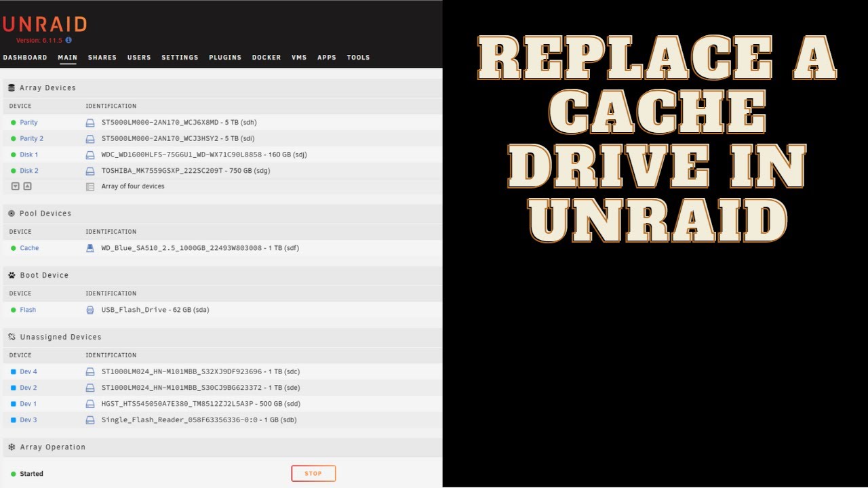
Task: Select 'Array of four devices' text
Action: point(133,186)
